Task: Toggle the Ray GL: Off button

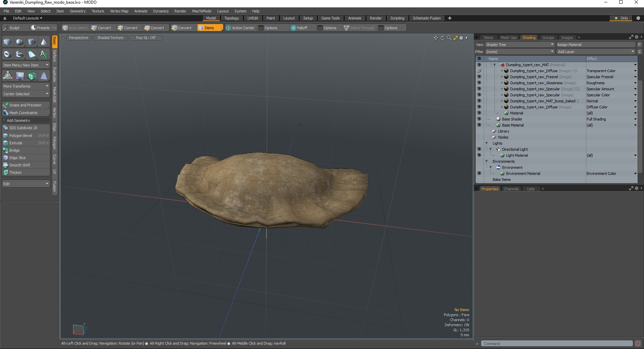Action: click(146, 38)
